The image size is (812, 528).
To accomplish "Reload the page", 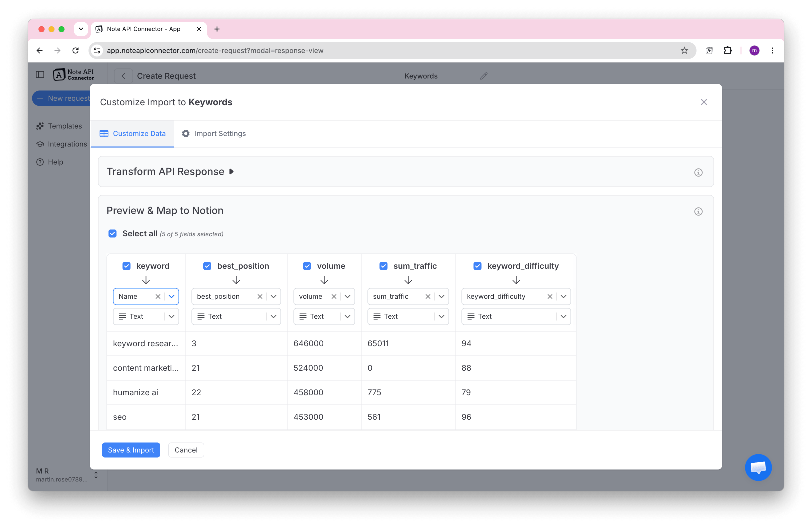I will coord(75,50).
